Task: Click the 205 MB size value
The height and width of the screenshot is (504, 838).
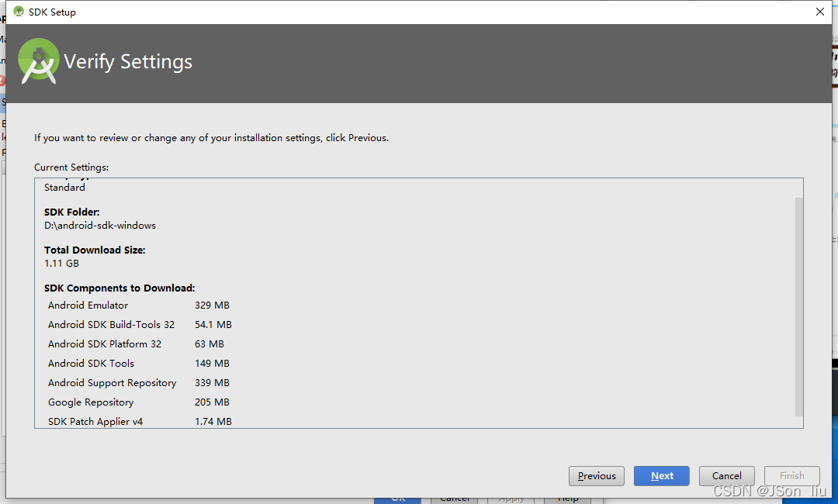Action: coord(212,402)
